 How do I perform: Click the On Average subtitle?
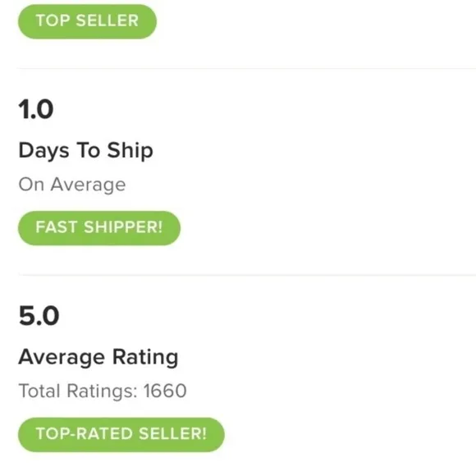click(72, 185)
